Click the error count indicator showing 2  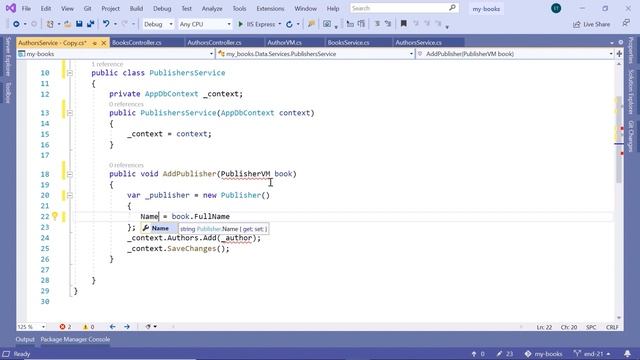[x=65, y=327]
